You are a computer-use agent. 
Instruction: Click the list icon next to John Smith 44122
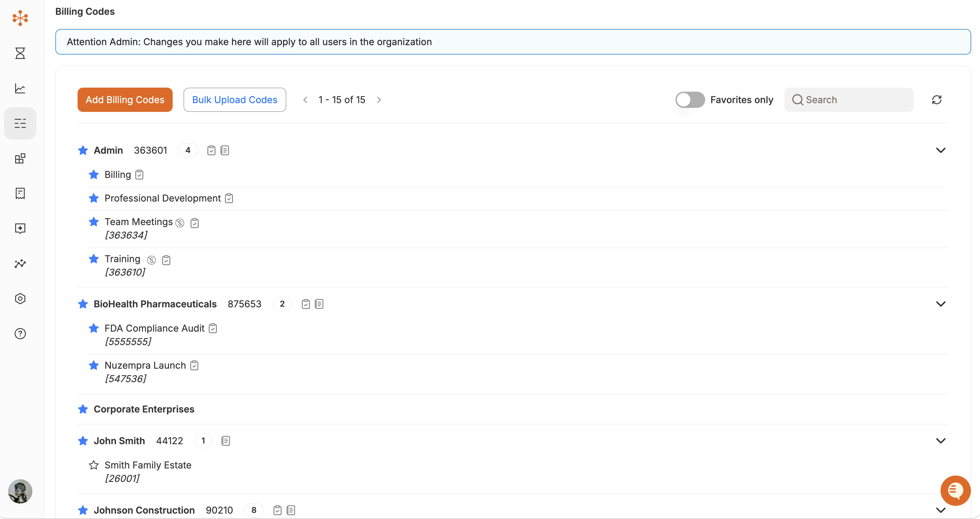(x=225, y=441)
